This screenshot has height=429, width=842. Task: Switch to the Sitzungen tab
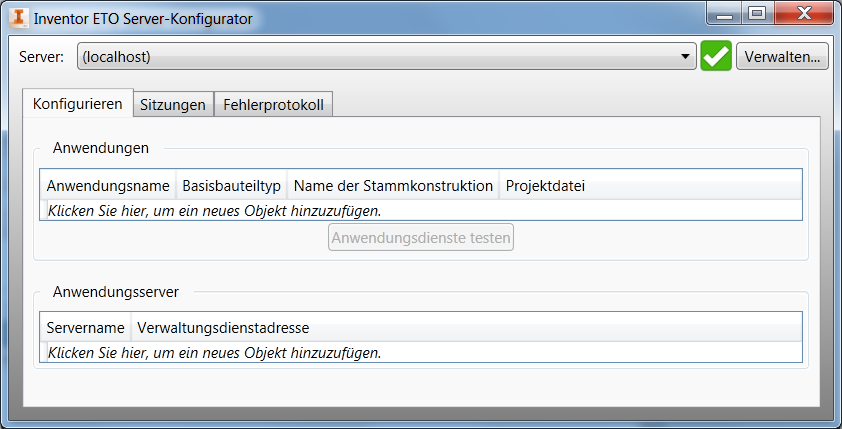[173, 105]
